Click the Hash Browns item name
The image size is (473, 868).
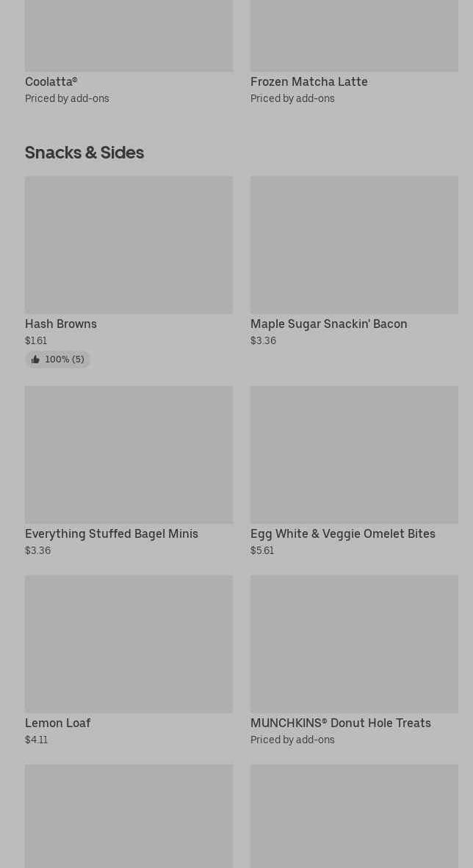click(x=61, y=324)
